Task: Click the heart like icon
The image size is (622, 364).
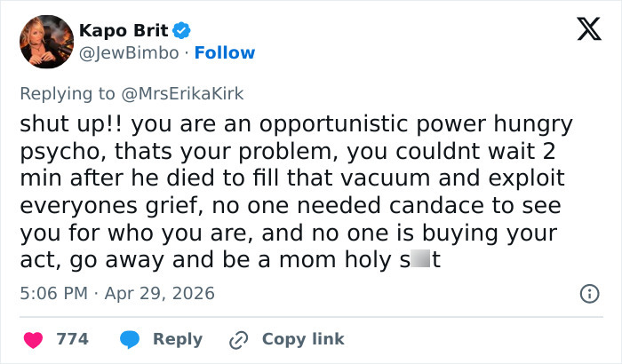Action: click(x=33, y=339)
